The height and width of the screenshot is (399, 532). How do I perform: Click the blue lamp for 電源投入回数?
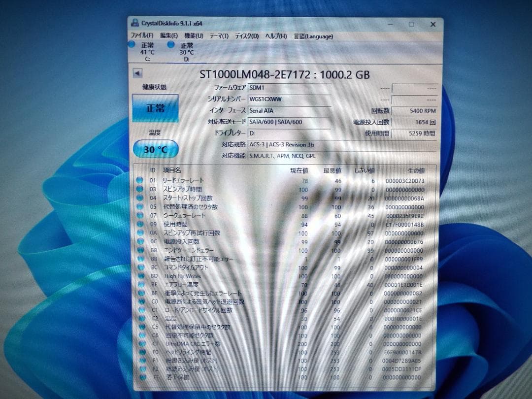(x=139, y=241)
